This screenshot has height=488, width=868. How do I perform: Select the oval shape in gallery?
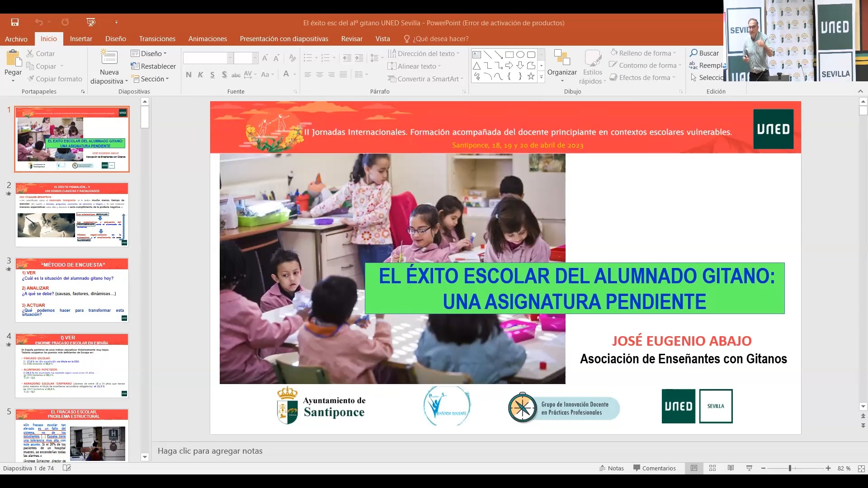pyautogui.click(x=520, y=55)
